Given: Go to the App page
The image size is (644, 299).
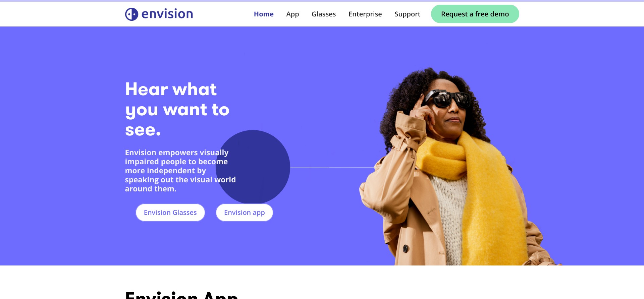Looking at the screenshot, I should pyautogui.click(x=292, y=14).
